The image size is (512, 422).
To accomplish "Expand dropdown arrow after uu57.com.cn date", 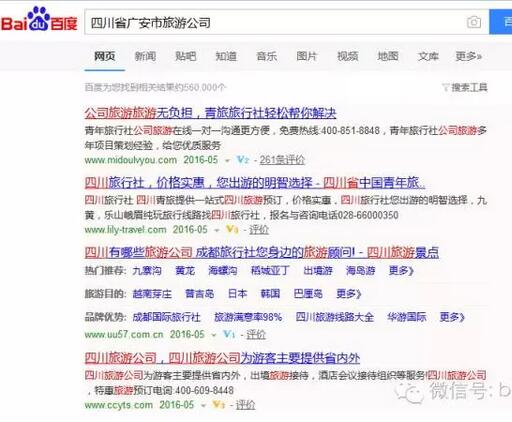I will coord(214,335).
